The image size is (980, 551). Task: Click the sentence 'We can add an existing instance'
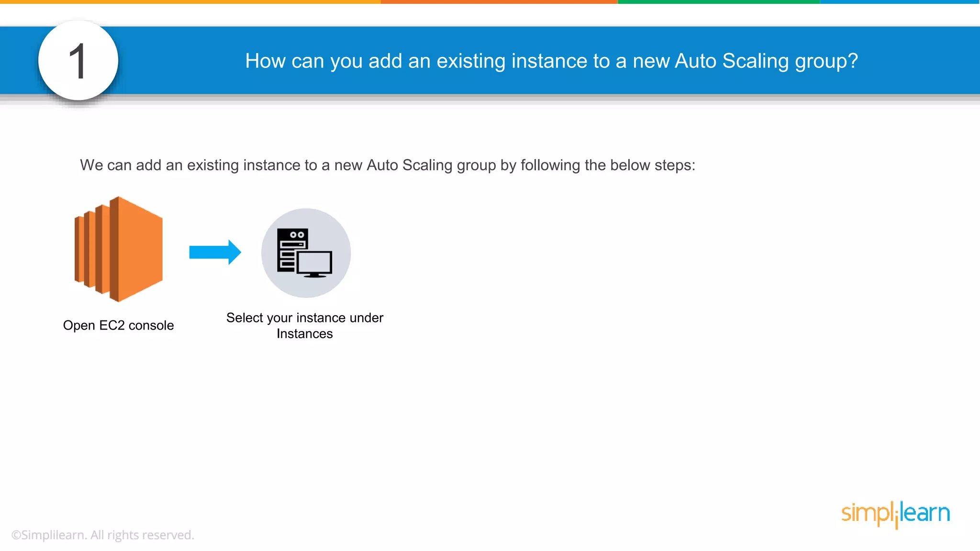[x=387, y=165]
